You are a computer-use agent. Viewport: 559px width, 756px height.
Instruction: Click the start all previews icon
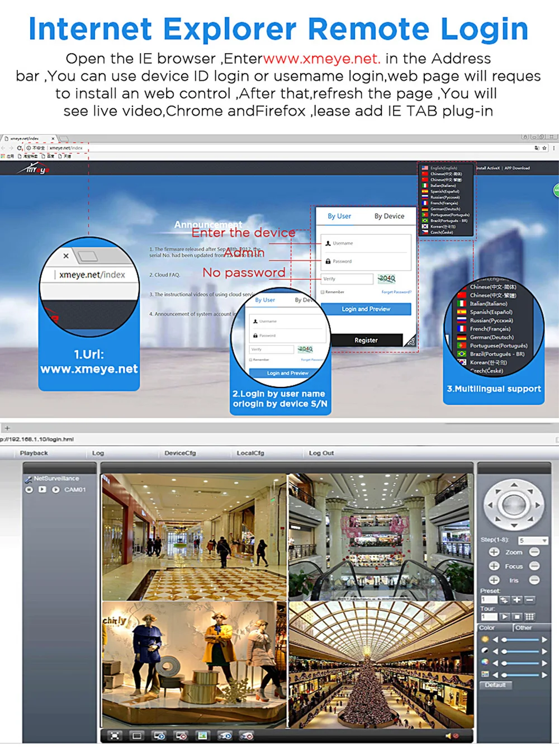pos(159,735)
